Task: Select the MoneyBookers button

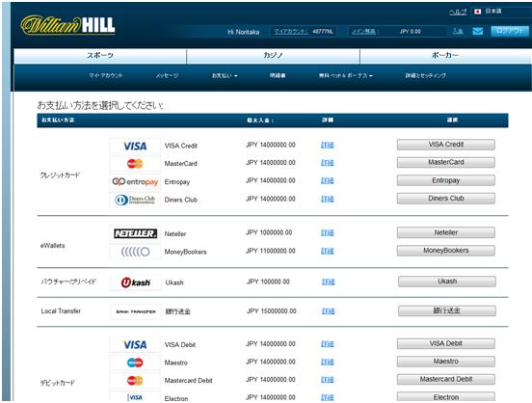Action: point(446,251)
